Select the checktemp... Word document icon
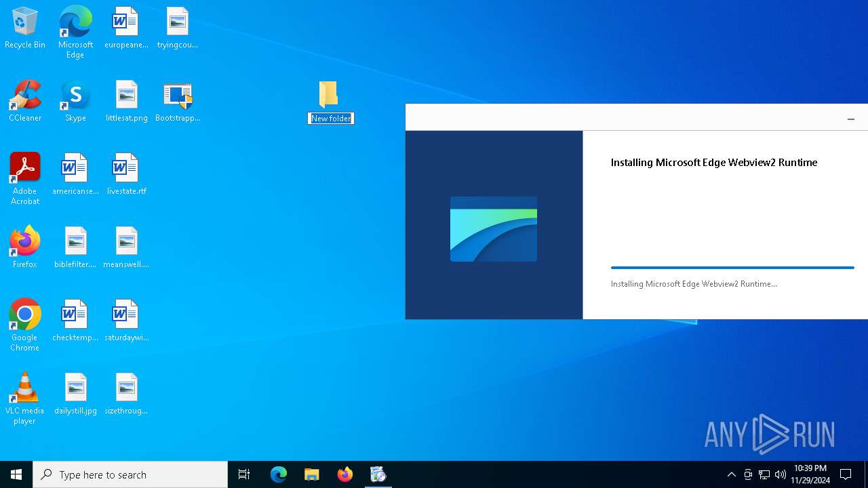 (75, 321)
